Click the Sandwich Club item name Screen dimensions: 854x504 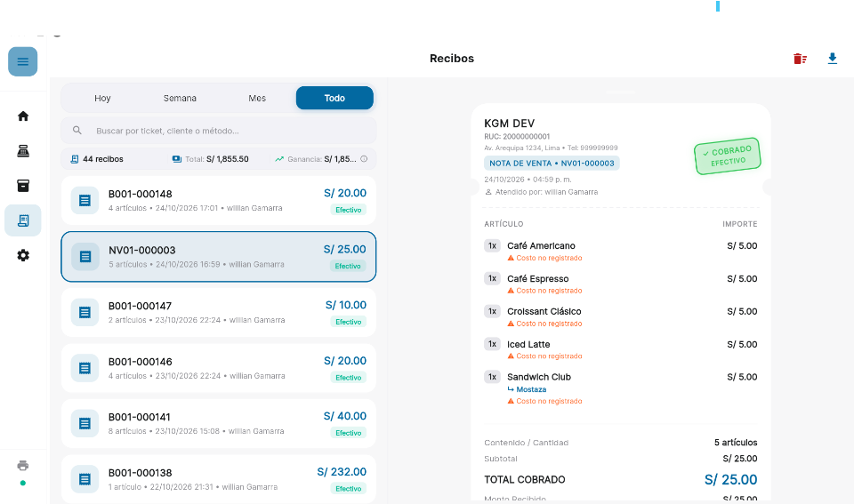click(x=539, y=377)
